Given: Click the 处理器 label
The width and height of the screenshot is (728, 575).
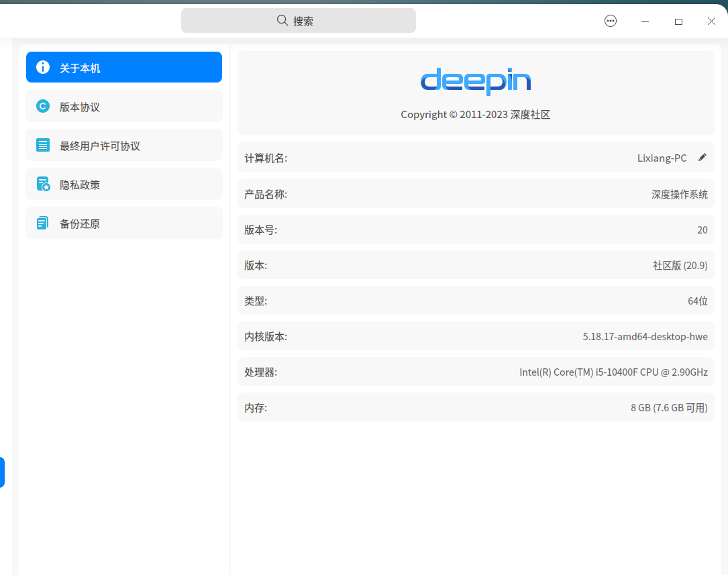Looking at the screenshot, I should point(260,372).
